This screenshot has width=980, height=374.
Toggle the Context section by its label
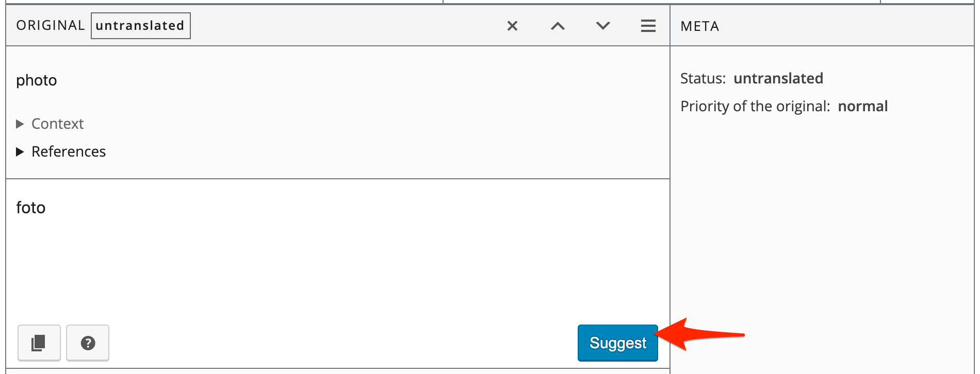57,124
